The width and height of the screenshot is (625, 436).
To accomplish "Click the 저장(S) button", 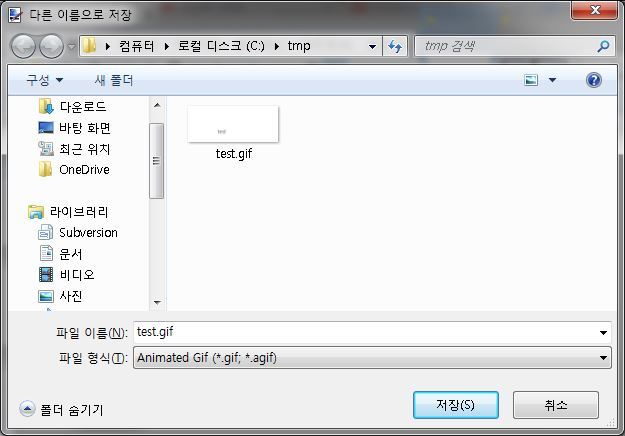I will tap(456, 405).
